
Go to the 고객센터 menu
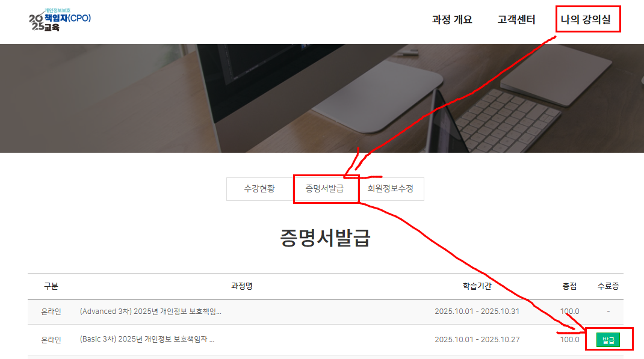(x=516, y=20)
